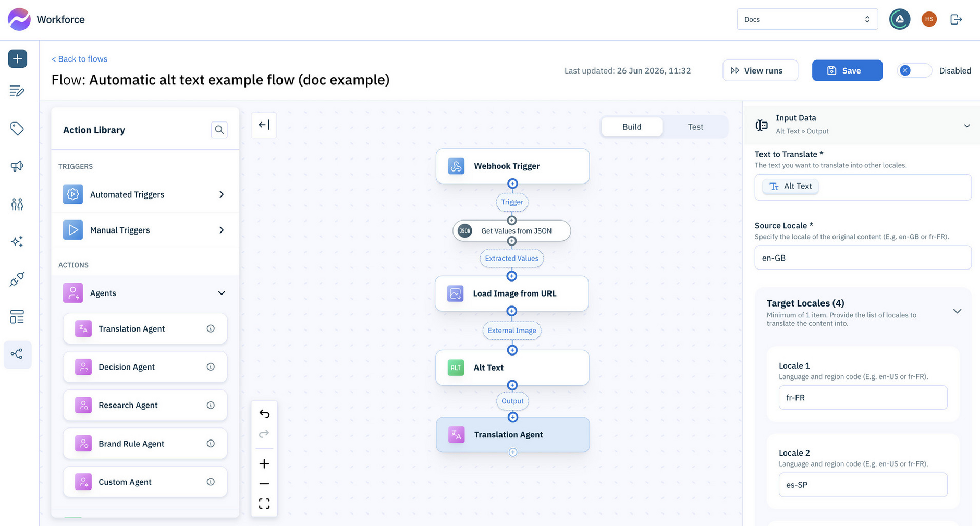The width and height of the screenshot is (980, 526).
Task: Select the Load Image from URL node
Action: tap(512, 293)
